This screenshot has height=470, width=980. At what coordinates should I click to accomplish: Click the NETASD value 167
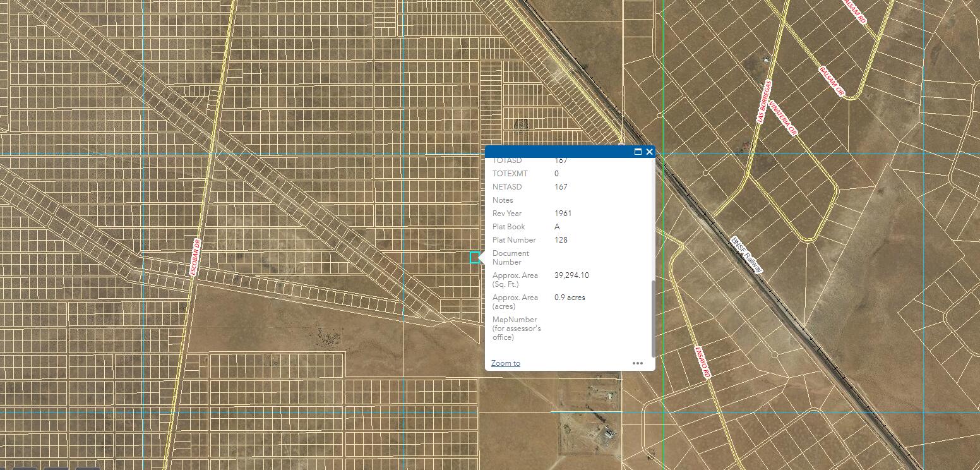click(x=561, y=187)
